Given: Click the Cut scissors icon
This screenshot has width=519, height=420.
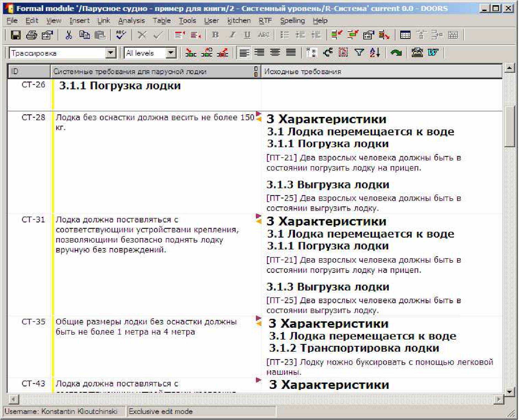Looking at the screenshot, I should click(69, 35).
